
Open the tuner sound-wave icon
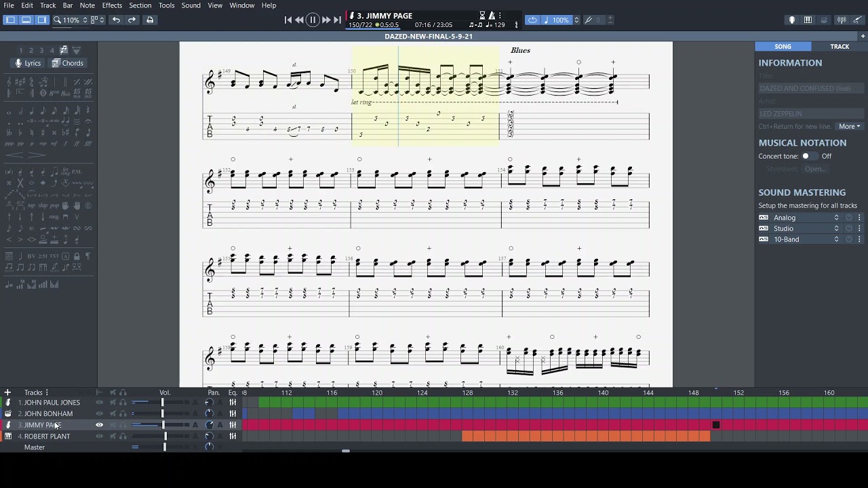[842, 20]
